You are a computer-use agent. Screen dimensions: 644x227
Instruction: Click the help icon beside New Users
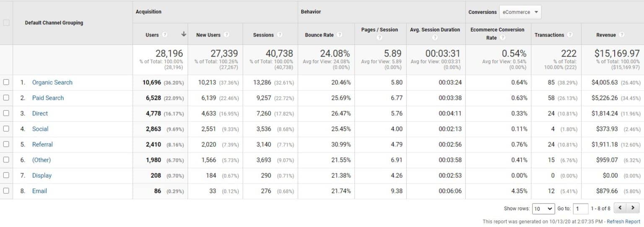pos(226,35)
